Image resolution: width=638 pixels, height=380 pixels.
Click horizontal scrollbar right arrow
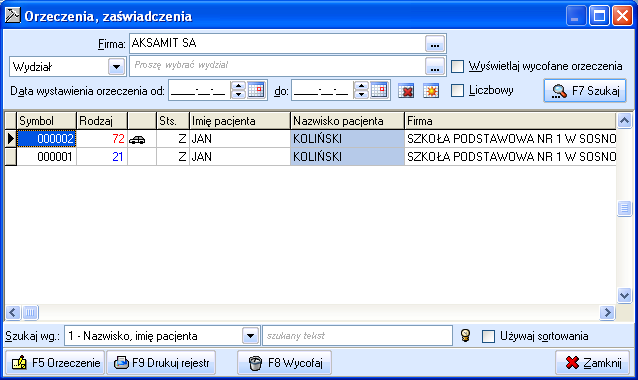tap(607, 312)
